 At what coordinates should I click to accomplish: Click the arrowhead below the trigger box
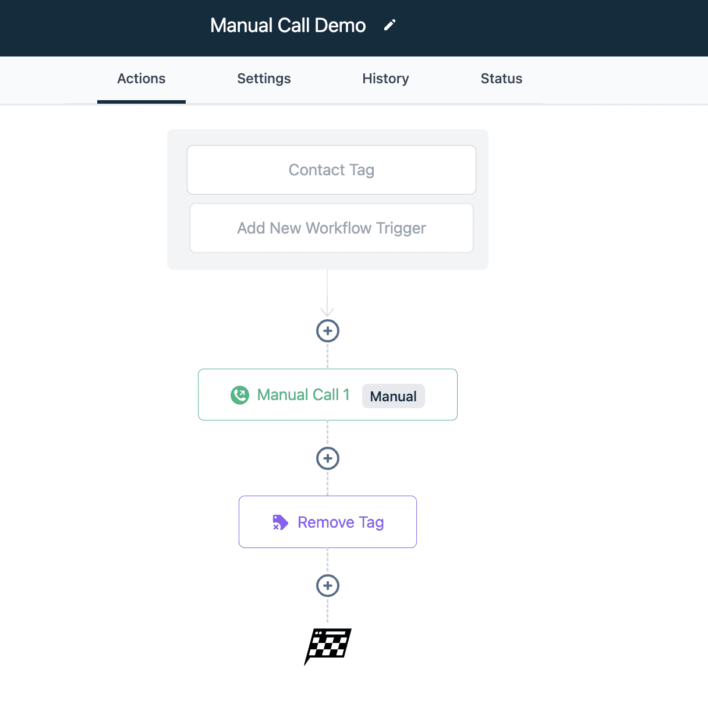coord(327,312)
